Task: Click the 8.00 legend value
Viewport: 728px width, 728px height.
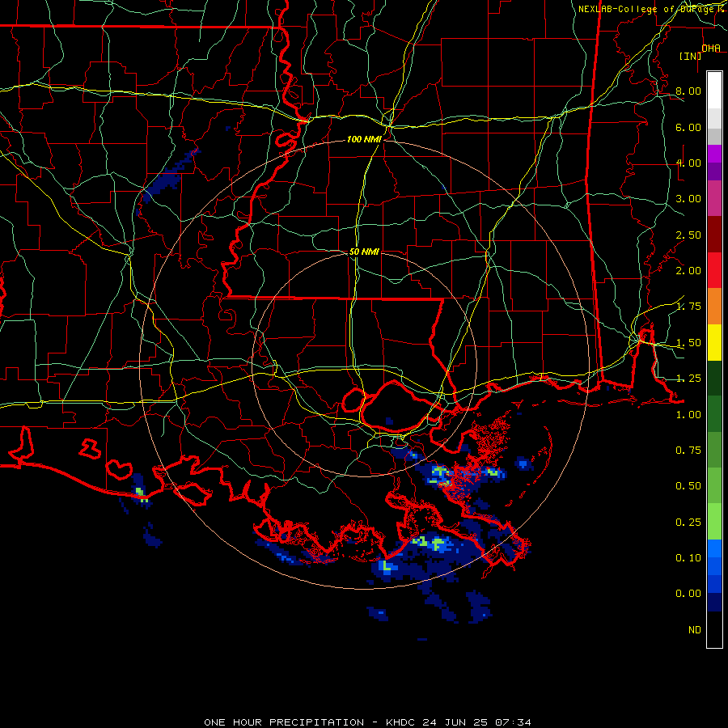Action: 688,91
